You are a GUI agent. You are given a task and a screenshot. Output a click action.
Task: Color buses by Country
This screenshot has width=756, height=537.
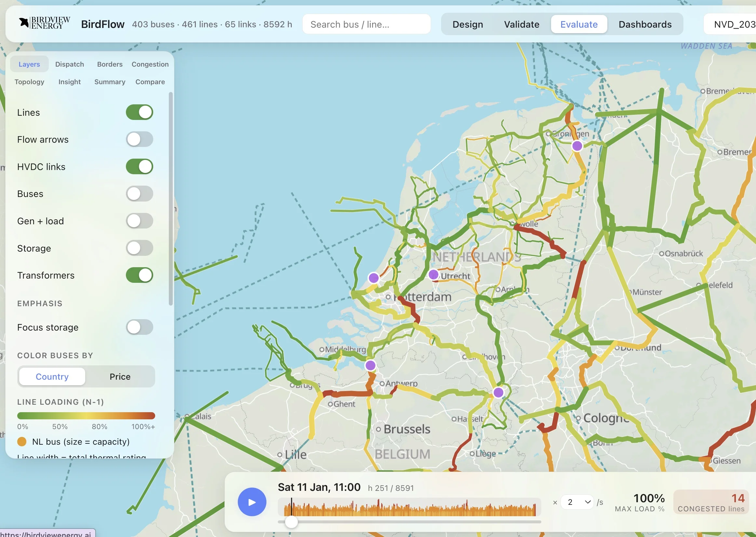tap(52, 376)
